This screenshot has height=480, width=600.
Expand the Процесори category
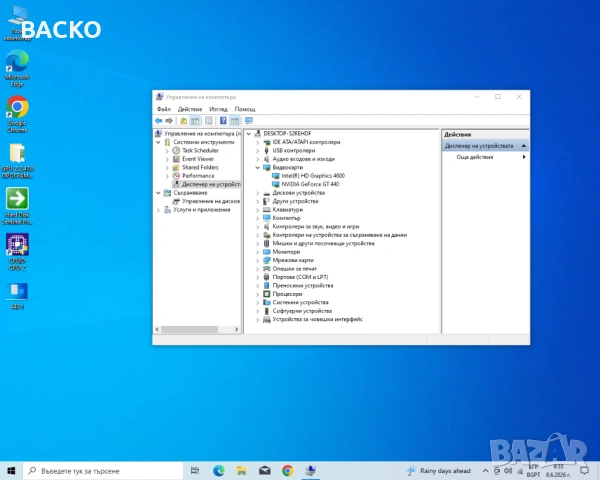click(258, 294)
